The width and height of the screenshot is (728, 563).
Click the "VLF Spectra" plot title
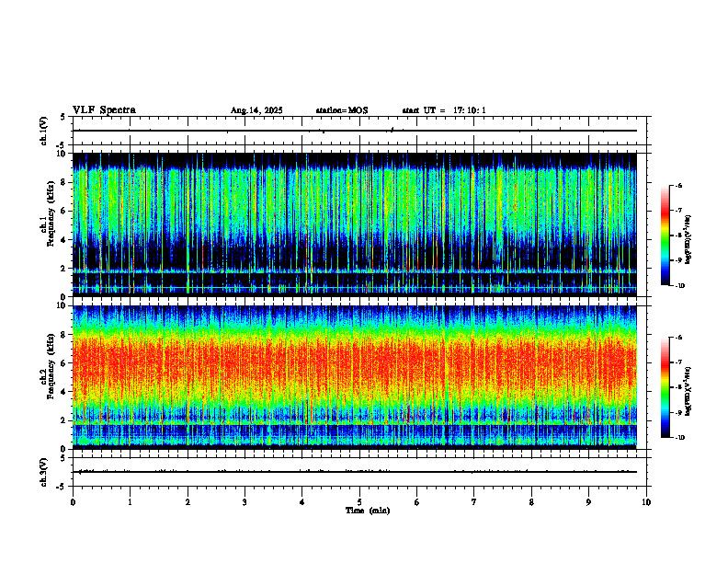tap(104, 110)
